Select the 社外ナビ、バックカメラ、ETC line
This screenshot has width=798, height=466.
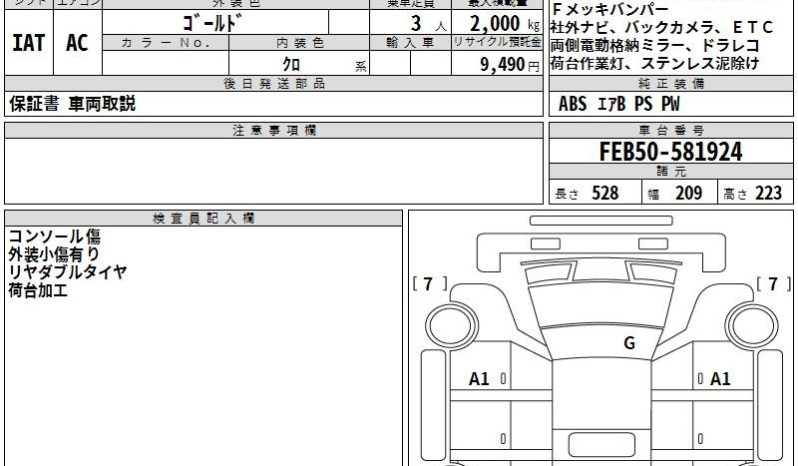[662, 27]
